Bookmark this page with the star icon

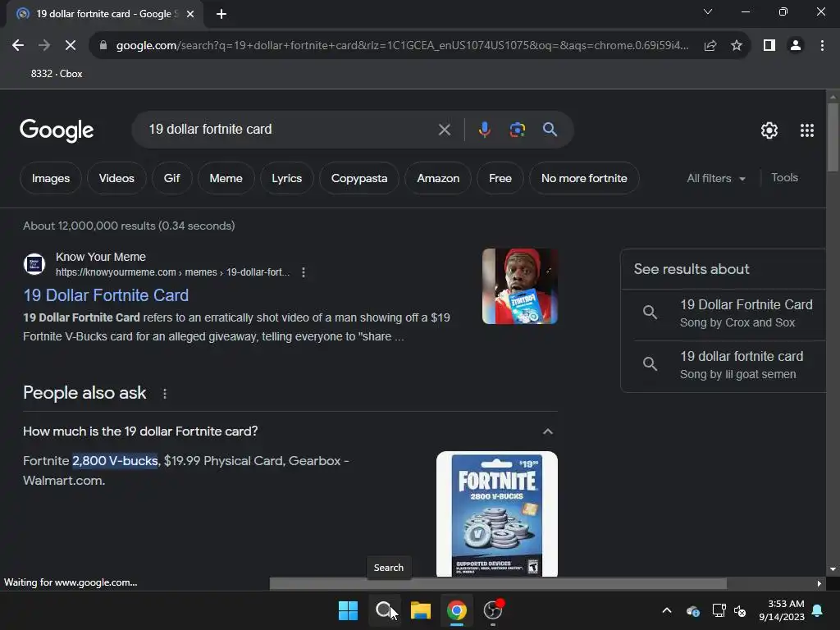[x=737, y=46]
